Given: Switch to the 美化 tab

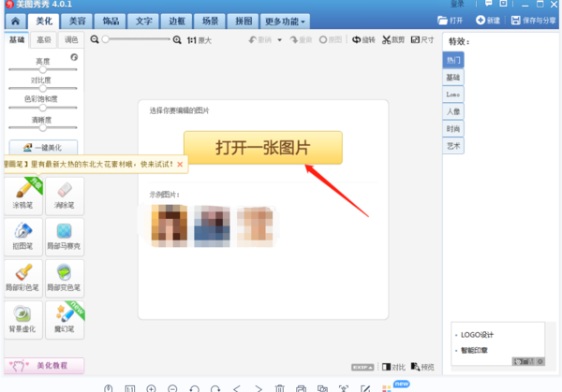Looking at the screenshot, I should (44, 22).
